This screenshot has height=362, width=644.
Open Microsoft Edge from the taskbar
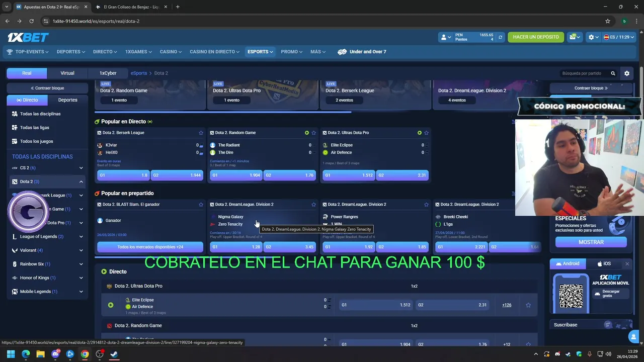26,354
